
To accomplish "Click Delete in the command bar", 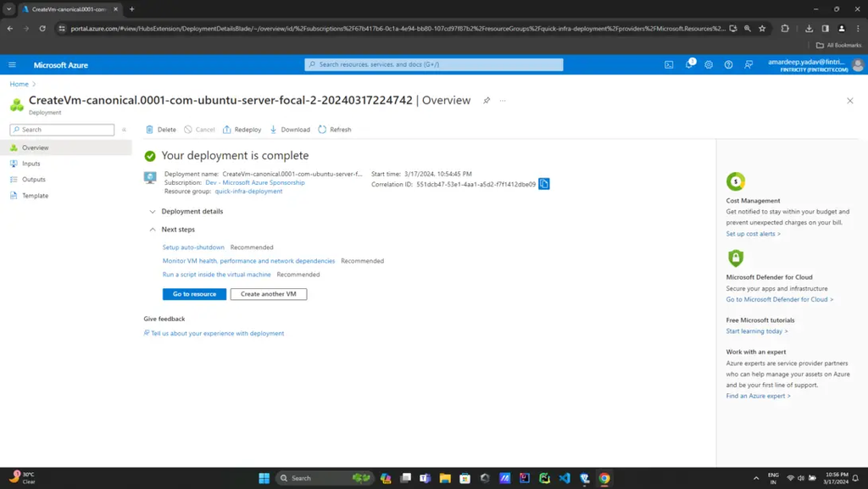I will coord(161,130).
